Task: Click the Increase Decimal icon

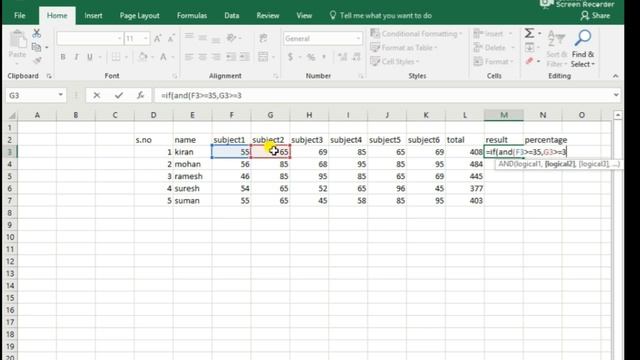Action: 342,57
